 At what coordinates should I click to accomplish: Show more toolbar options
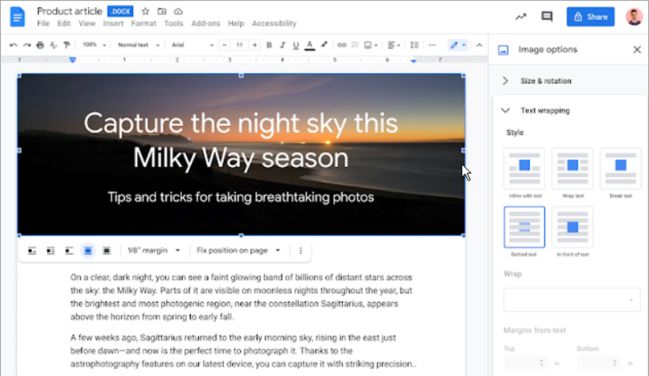click(x=432, y=45)
